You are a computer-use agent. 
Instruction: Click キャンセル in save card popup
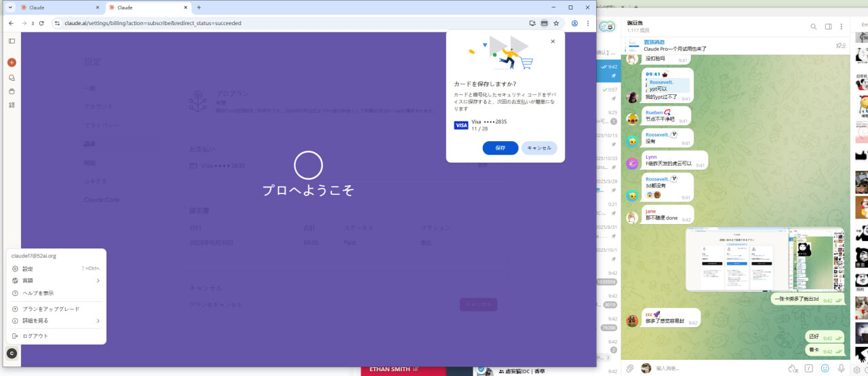539,148
